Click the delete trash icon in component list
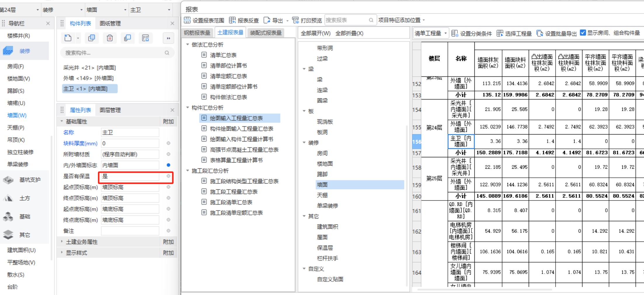Screen dimensions: 644x295 point(110,38)
